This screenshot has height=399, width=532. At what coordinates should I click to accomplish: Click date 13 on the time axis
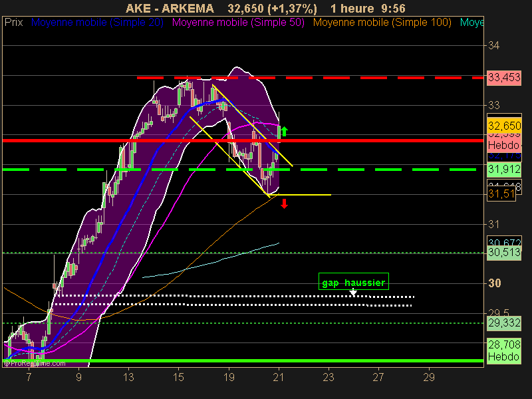point(128,377)
